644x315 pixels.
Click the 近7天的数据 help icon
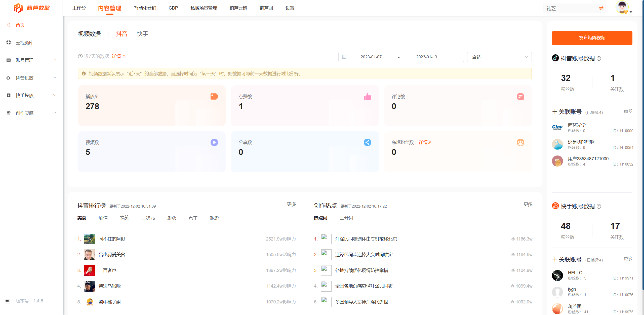(80, 56)
